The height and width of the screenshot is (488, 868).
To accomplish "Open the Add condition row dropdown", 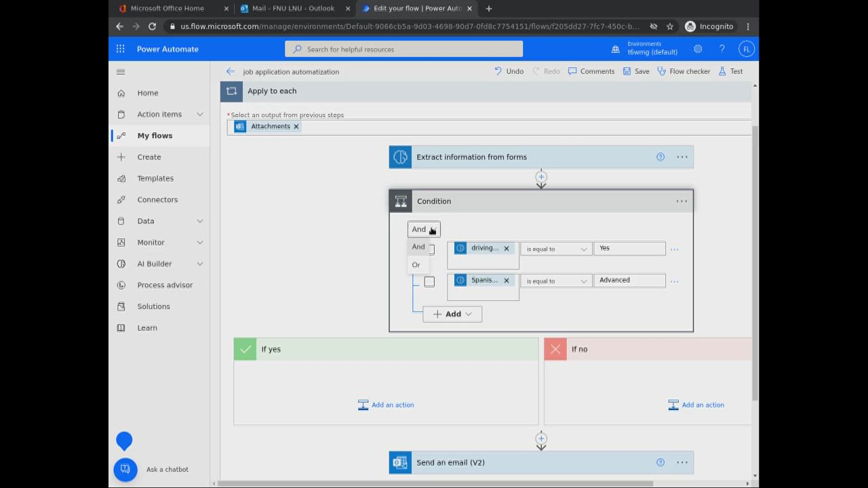I will click(x=452, y=314).
